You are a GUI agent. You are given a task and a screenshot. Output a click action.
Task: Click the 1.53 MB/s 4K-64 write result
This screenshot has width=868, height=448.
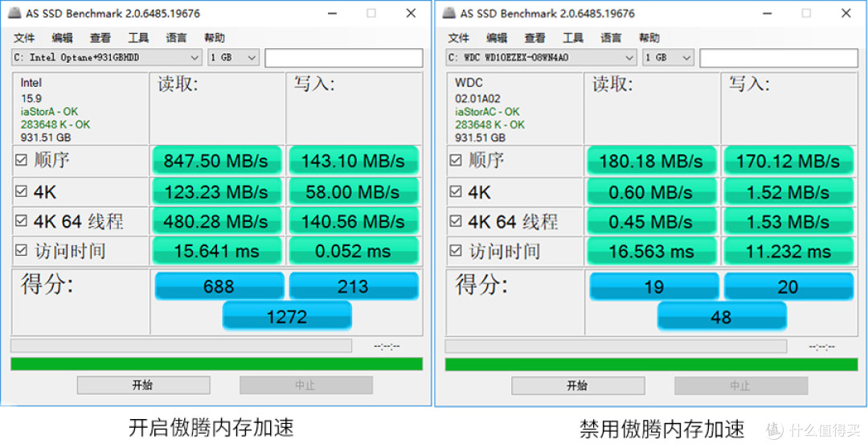788,221
